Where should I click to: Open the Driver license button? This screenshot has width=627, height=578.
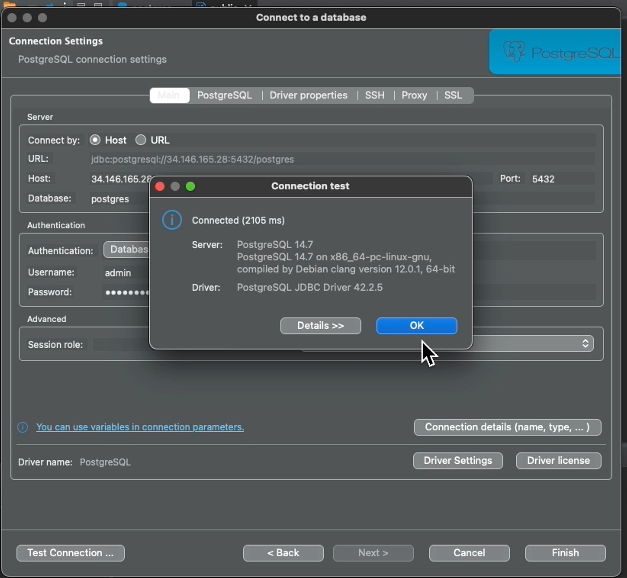pyautogui.click(x=558, y=460)
